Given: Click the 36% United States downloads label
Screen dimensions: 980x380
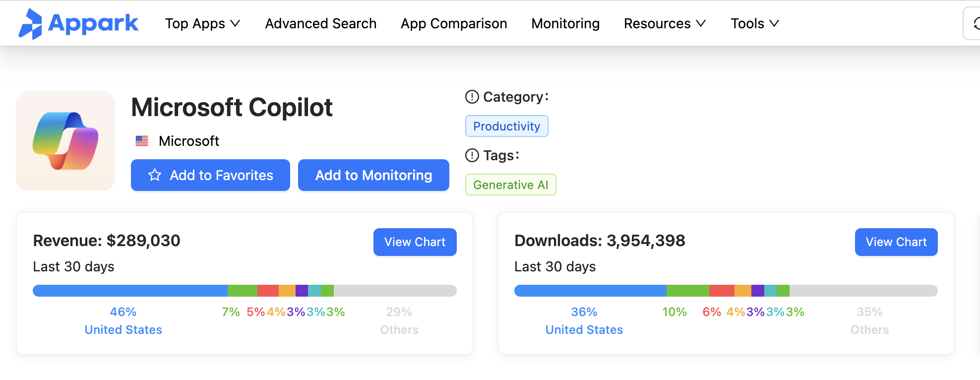Looking at the screenshot, I should (584, 321).
